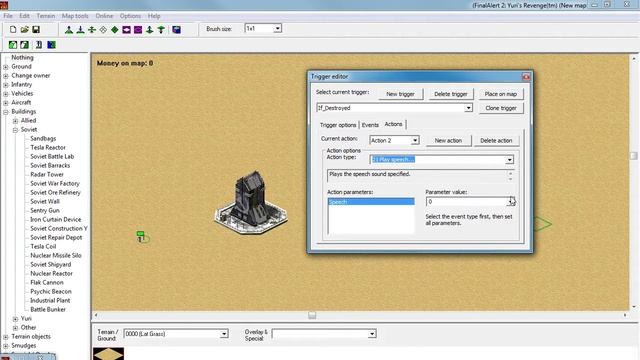Switch to the Trigger options tab
This screenshot has height=360, width=640.
coord(338,125)
